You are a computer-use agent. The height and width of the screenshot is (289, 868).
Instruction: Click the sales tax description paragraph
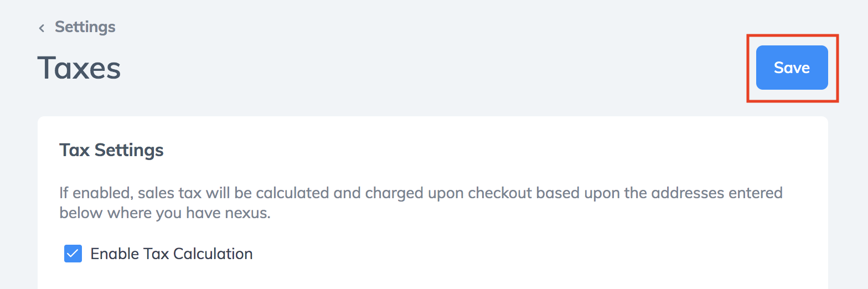point(421,203)
